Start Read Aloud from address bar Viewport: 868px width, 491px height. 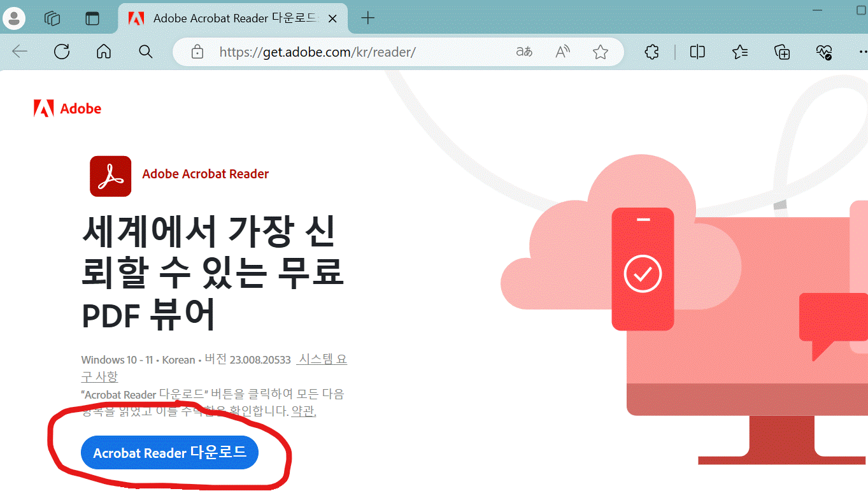562,52
